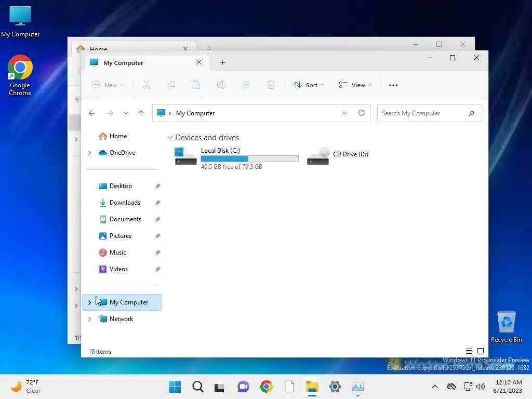Go up one level with up arrow
Image resolution: width=532 pixels, height=399 pixels.
141,113
